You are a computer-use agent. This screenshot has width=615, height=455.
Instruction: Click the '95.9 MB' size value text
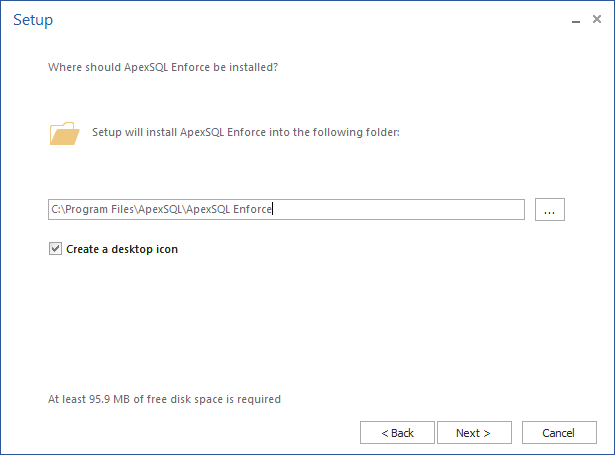(x=109, y=399)
